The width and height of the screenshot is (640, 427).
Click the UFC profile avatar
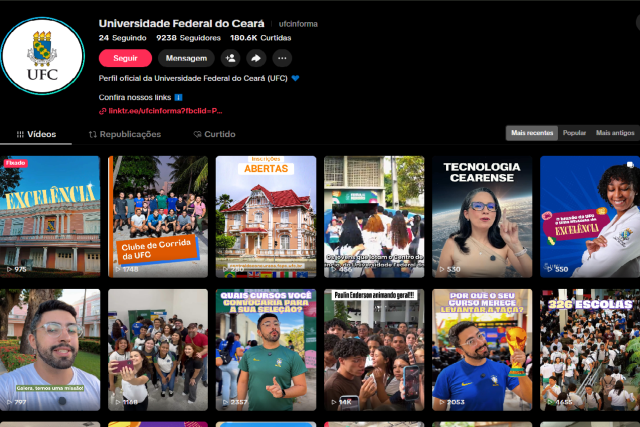tap(42, 56)
